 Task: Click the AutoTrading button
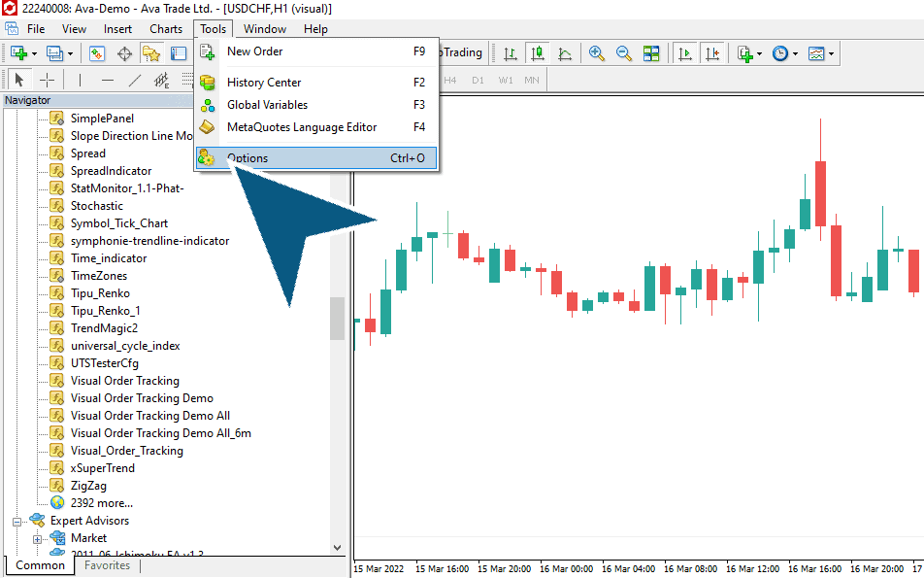point(461,52)
